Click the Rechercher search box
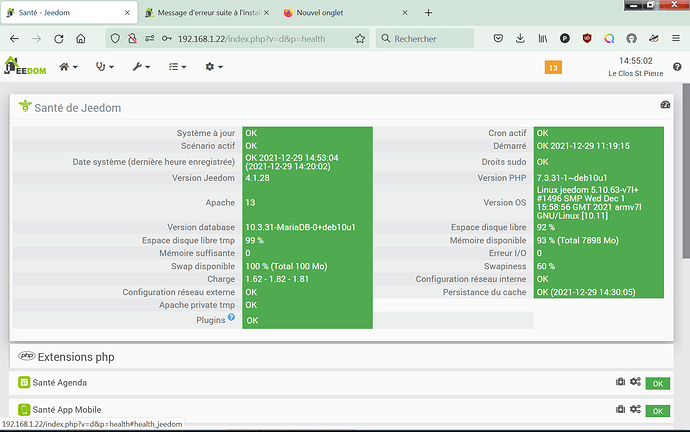Screen dimensions: 690x432 [x=425, y=39]
